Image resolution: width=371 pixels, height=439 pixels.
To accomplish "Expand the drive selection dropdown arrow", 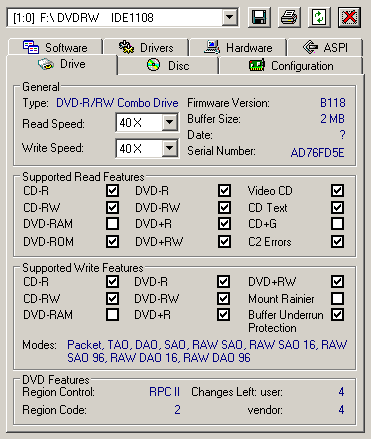I will point(230,17).
